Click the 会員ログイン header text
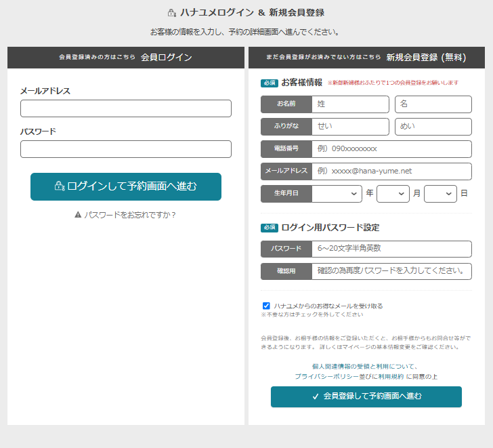 click(x=167, y=57)
